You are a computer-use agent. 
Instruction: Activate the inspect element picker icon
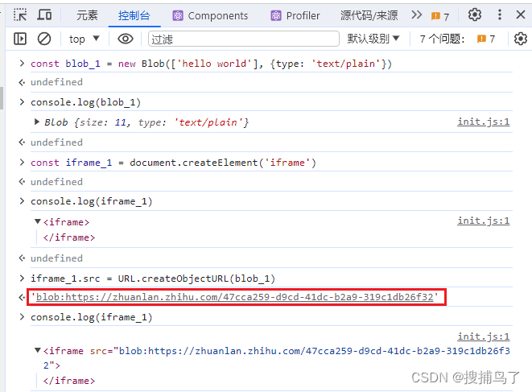point(20,15)
